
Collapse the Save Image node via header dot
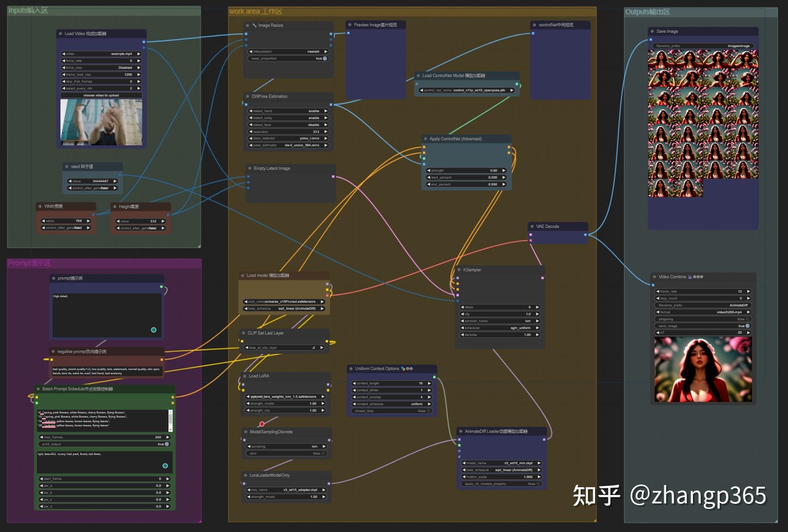coord(652,31)
